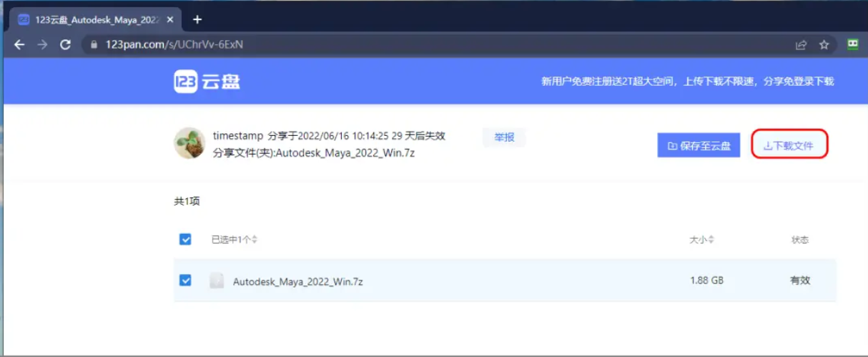Click the browser back arrow
868x357 pixels.
tap(19, 44)
